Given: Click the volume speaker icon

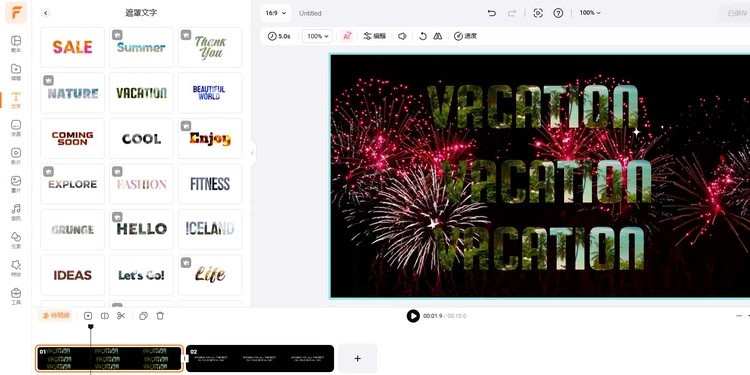Looking at the screenshot, I should [402, 36].
